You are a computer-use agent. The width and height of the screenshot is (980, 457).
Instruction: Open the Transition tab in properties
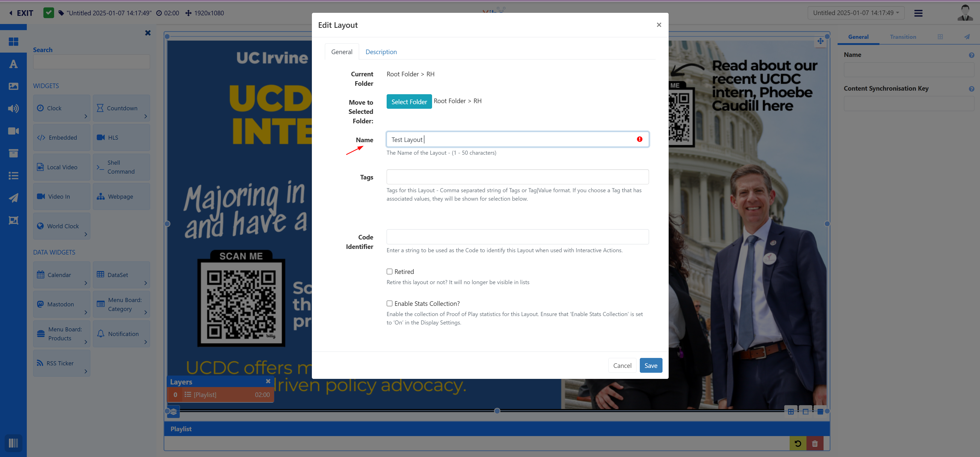tap(902, 37)
